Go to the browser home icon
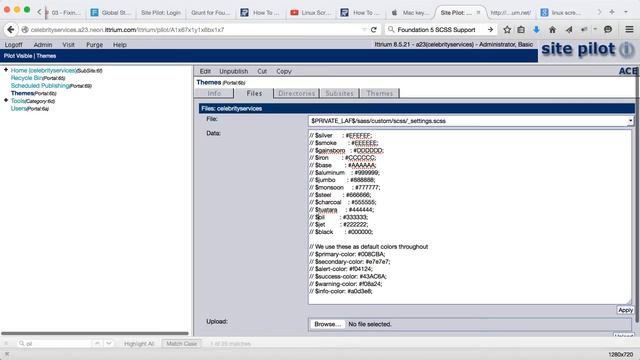This screenshot has width=640, height=360. coord(552,30)
